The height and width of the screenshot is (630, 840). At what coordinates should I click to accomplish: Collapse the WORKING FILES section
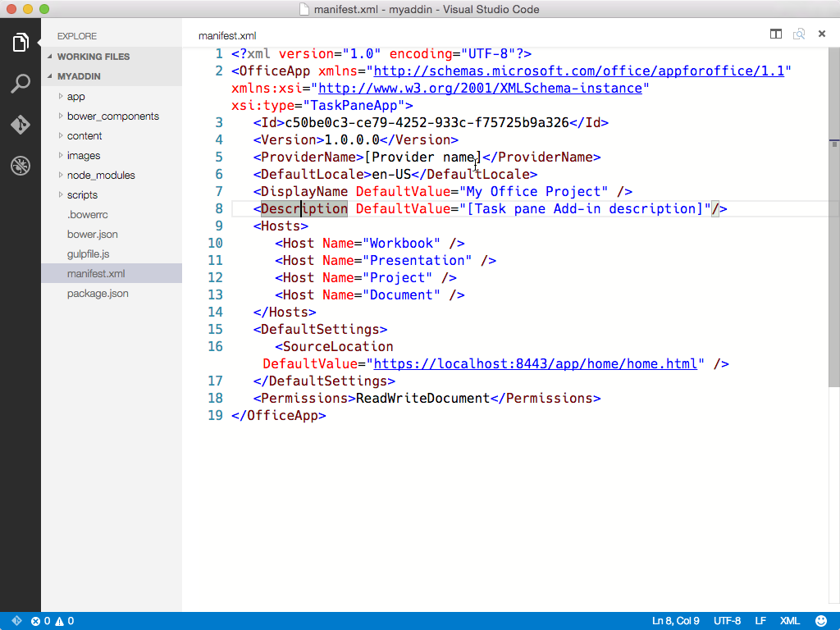click(x=93, y=57)
